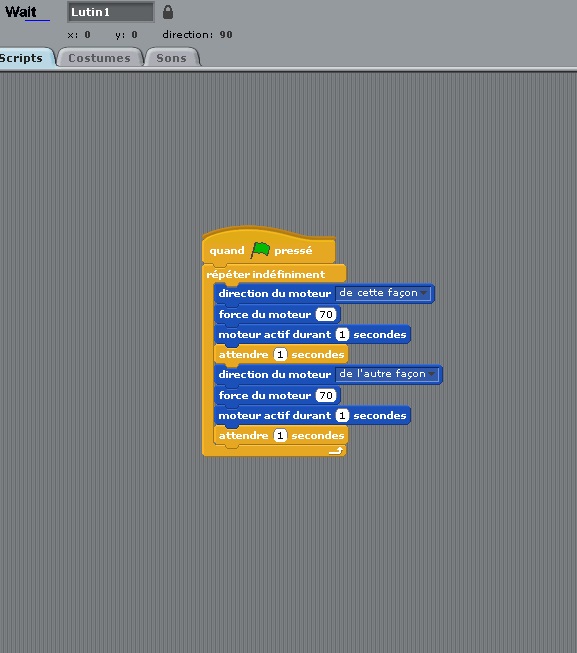Click the green flag in hat block
Image resolution: width=577 pixels, height=653 pixels.
click(x=260, y=250)
